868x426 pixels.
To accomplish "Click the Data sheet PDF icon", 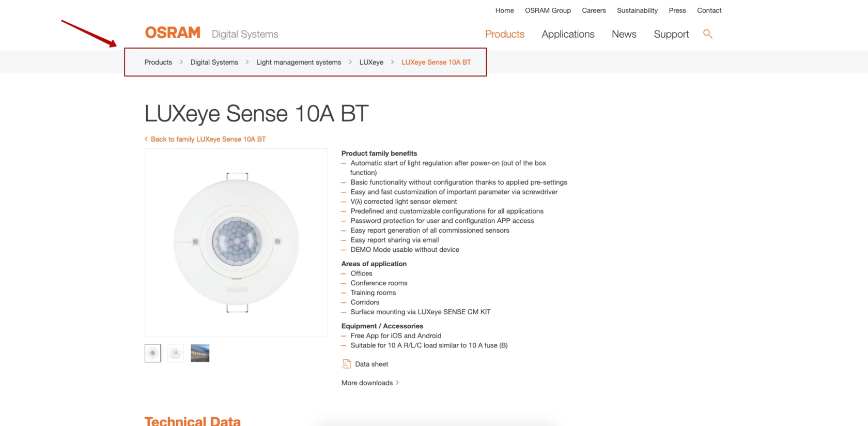I will coord(347,364).
